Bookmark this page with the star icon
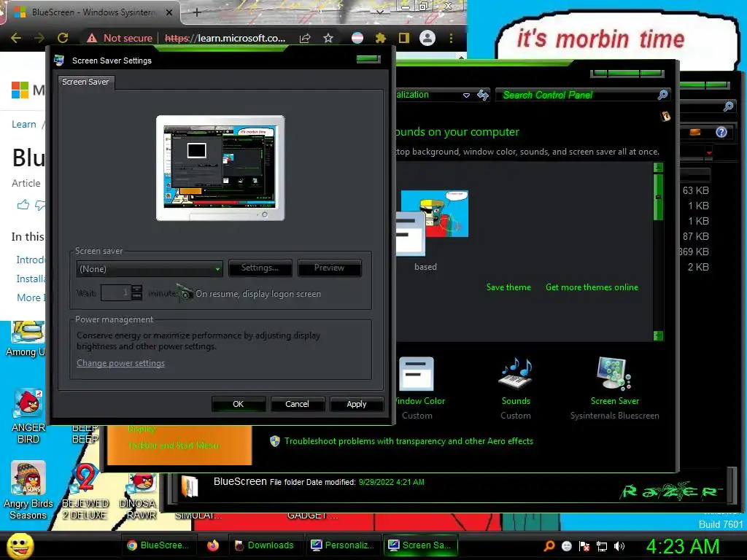Viewport: 747px width, 560px height. click(x=328, y=38)
